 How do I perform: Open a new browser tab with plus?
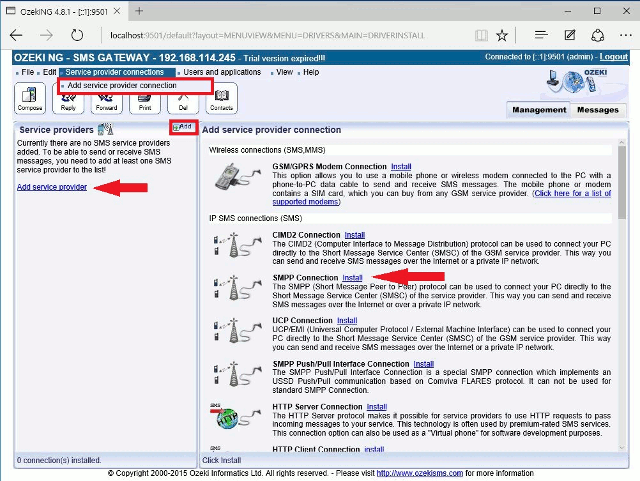[x=139, y=11]
